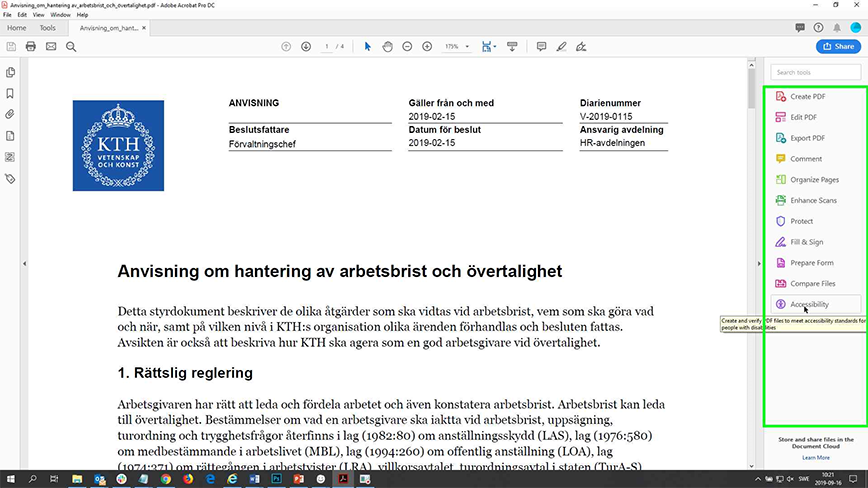Open the zoom level 175% dropdown
Screen dimensions: 868x488
pos(457,47)
